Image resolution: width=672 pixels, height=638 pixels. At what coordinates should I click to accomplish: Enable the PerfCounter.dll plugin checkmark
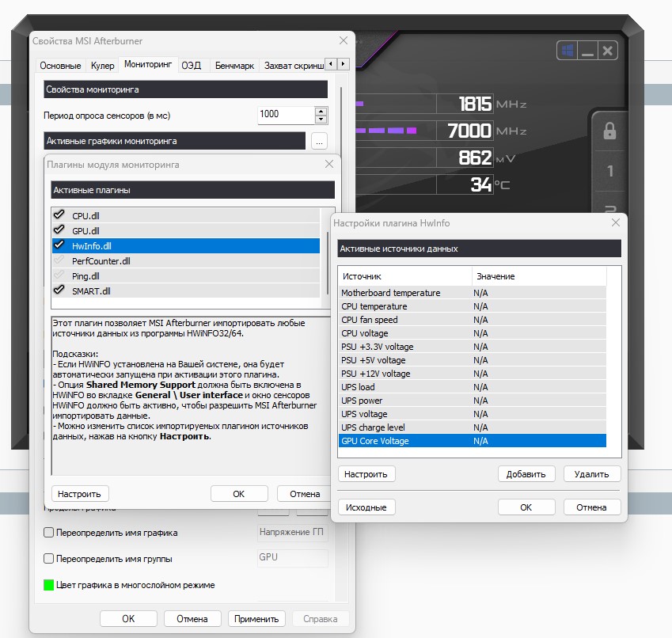tap(59, 260)
